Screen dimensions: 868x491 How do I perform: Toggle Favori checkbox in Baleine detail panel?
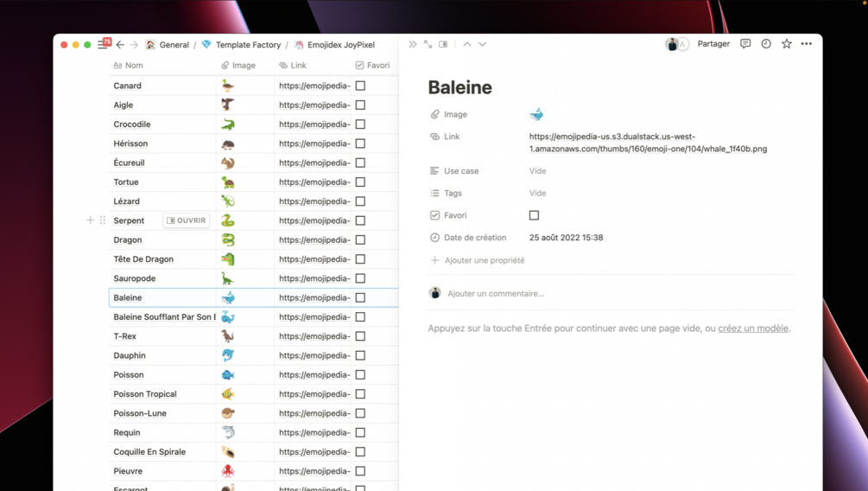pyautogui.click(x=535, y=215)
